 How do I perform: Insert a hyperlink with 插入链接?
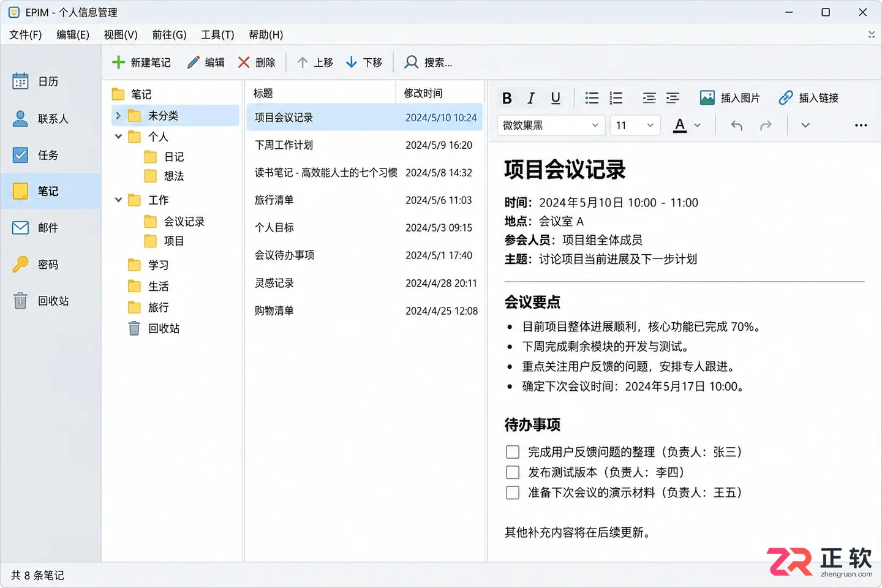809,98
